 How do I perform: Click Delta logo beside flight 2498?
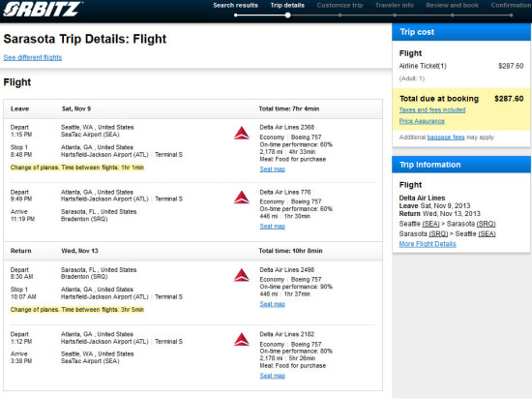242,275
